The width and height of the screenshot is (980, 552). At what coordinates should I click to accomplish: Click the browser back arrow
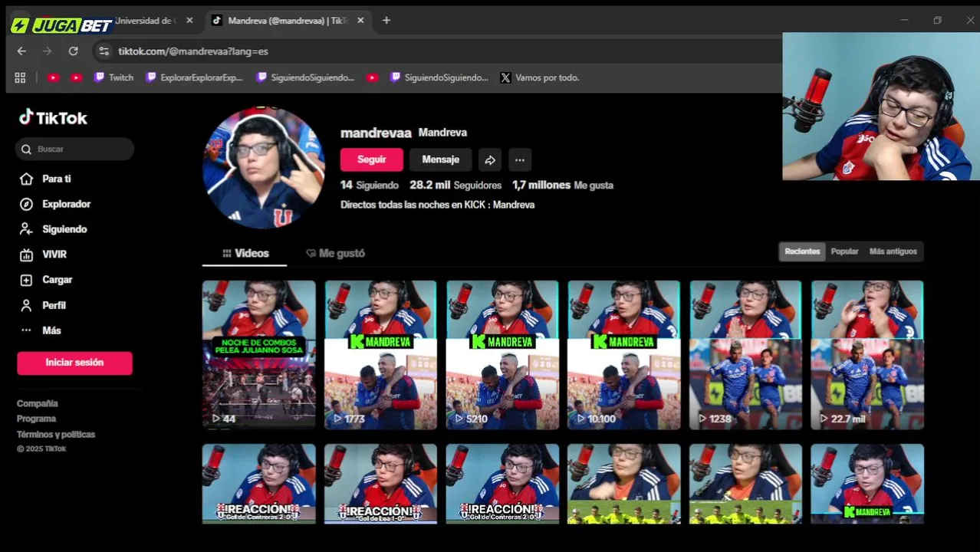pos(21,51)
